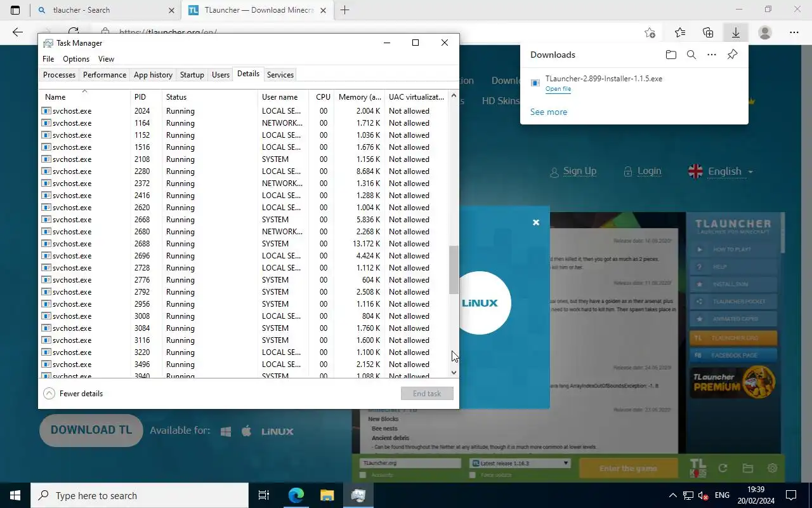Show hidden system tray icons
This screenshot has width=812, height=508.
tap(672, 495)
